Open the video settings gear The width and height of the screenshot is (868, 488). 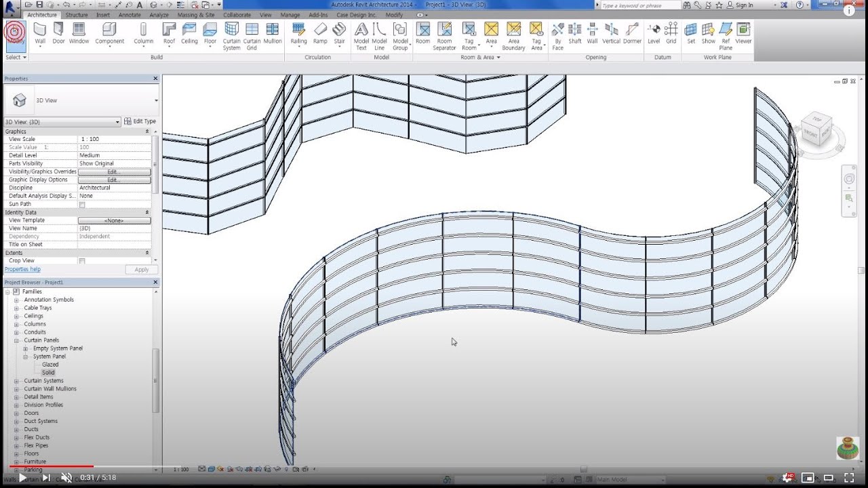[788, 477]
